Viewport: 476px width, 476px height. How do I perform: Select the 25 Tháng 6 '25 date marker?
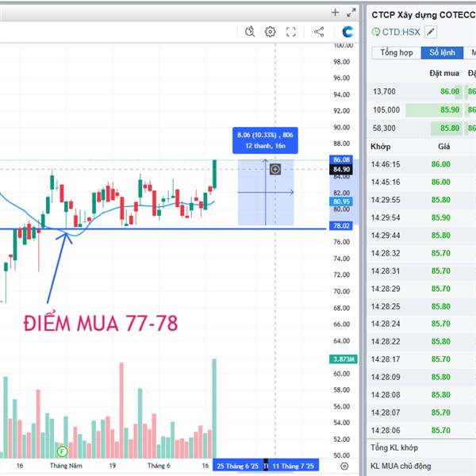pos(238,466)
